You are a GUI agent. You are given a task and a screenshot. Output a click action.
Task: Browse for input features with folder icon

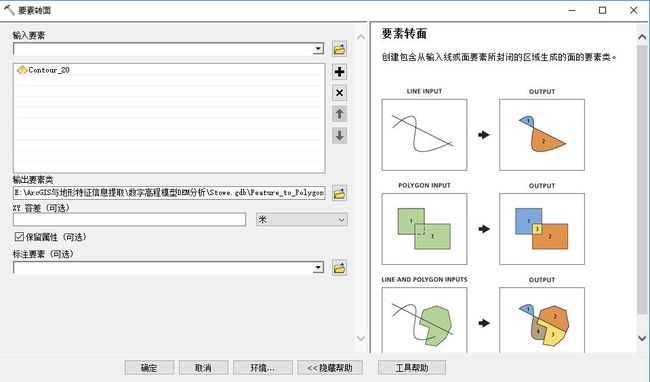click(x=340, y=49)
